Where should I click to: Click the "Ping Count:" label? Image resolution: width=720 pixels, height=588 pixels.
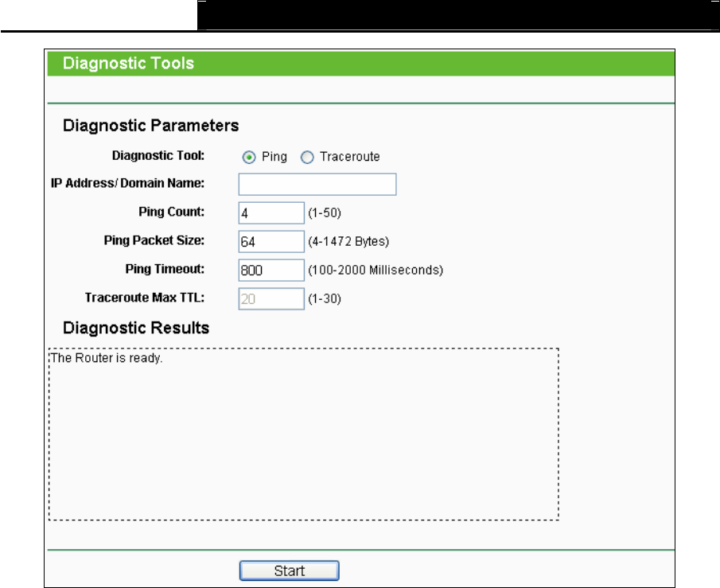(172, 212)
